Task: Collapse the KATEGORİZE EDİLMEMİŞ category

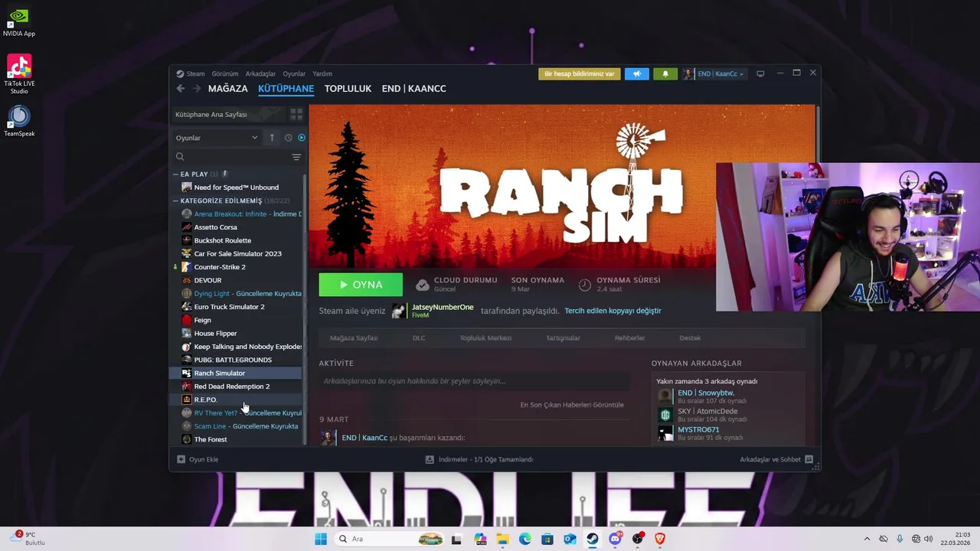Action: tap(175, 201)
